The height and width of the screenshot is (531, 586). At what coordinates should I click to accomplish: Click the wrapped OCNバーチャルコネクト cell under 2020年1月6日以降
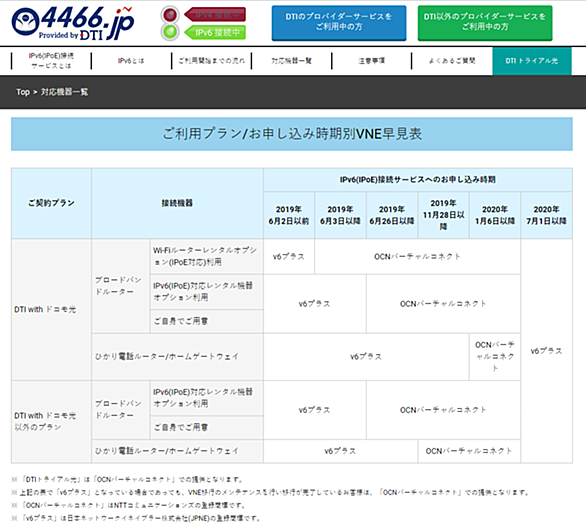[495, 357]
